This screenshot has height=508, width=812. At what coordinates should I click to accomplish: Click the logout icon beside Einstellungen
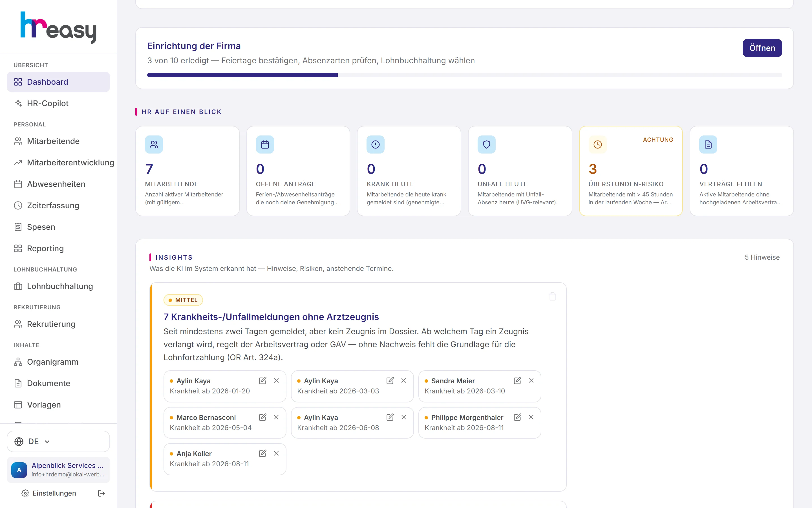101,493
